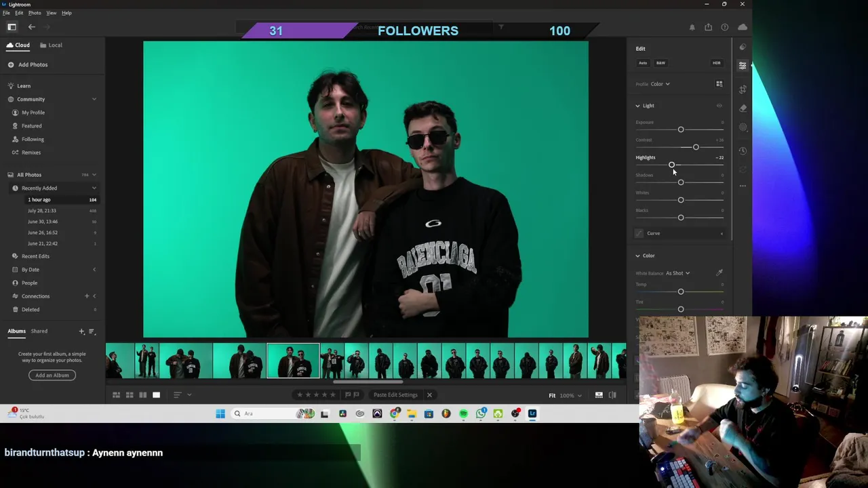Switch to the Local tab
The width and height of the screenshot is (868, 488).
tap(51, 45)
